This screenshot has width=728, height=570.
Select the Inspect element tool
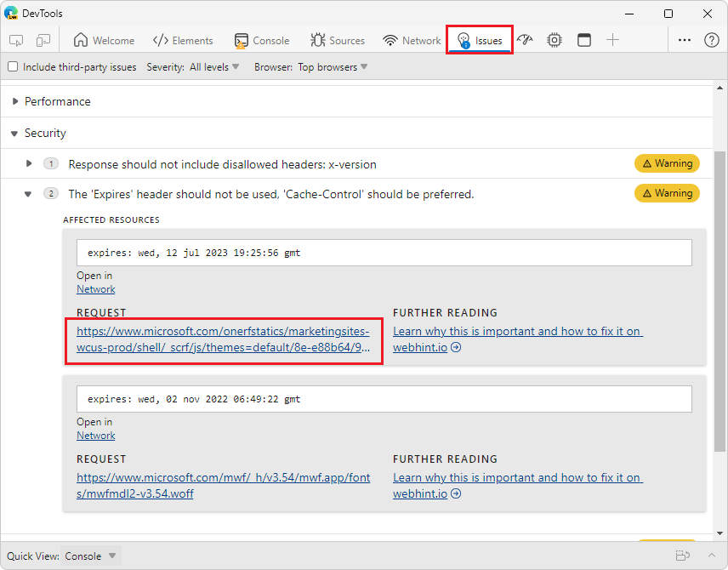(15, 40)
